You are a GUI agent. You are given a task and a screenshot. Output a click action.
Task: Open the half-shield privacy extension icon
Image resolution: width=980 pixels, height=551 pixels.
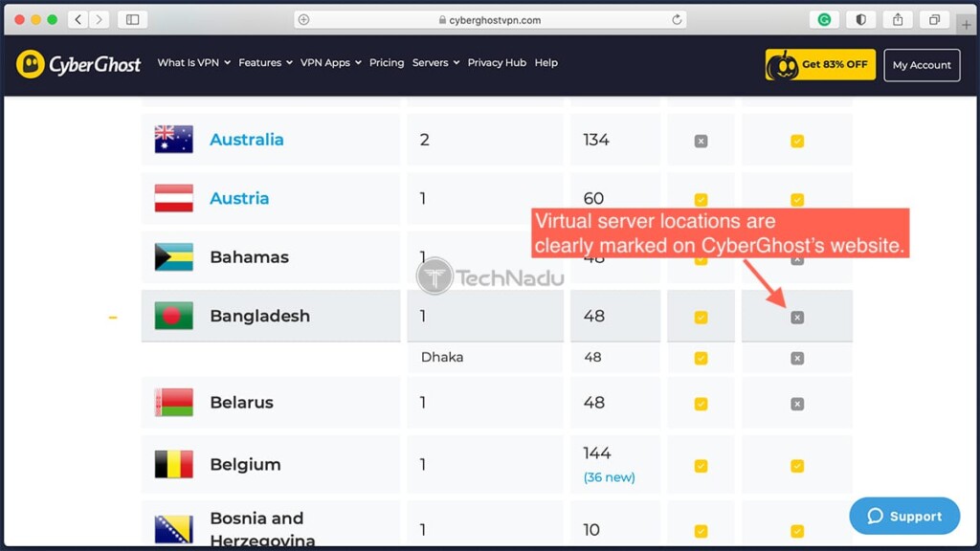click(x=860, y=20)
